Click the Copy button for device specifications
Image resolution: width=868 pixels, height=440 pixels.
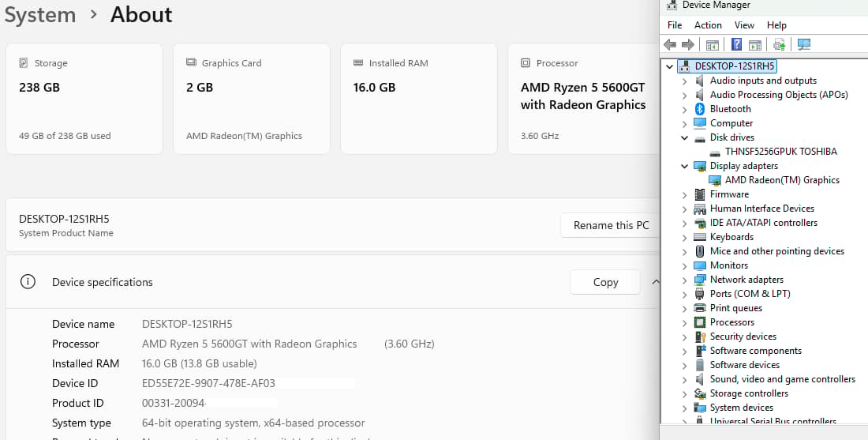coord(605,282)
